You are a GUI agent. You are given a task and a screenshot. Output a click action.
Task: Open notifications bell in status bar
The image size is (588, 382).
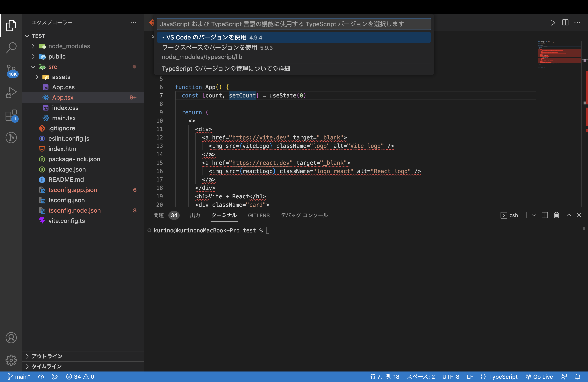point(578,377)
